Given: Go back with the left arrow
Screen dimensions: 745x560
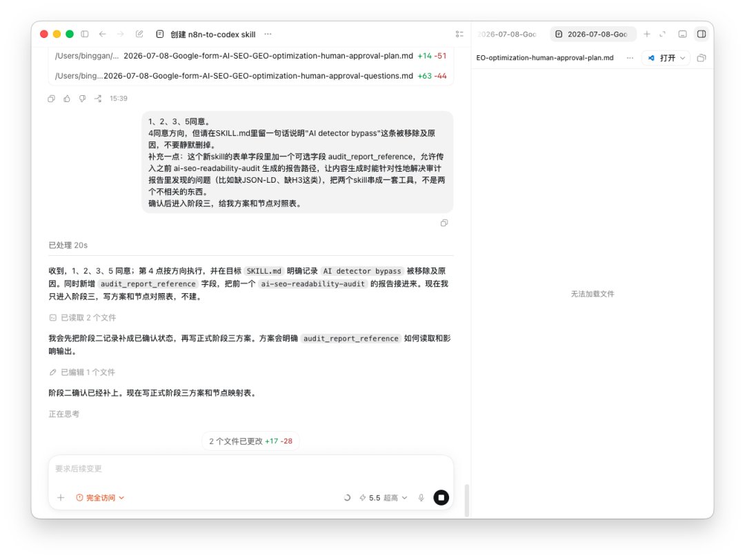Looking at the screenshot, I should [x=102, y=34].
